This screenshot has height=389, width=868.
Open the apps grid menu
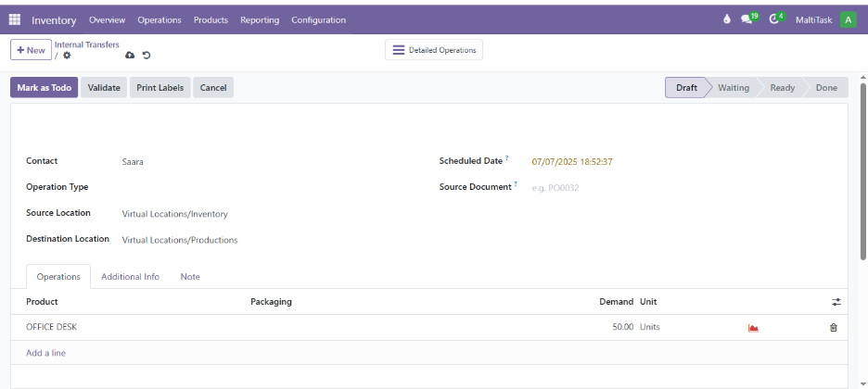(15, 19)
